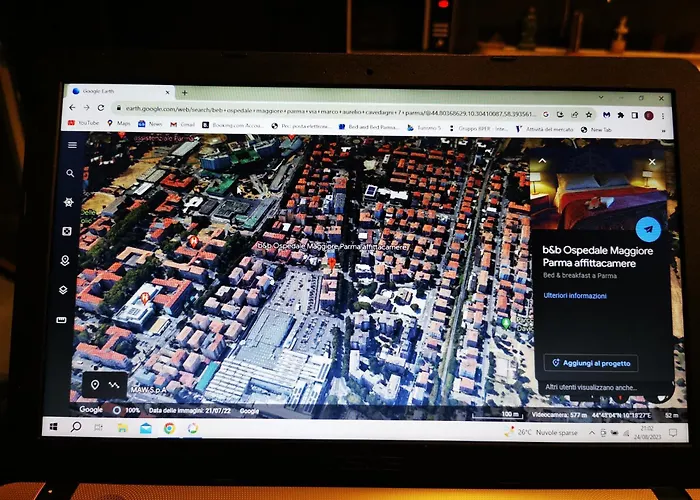Open the Projects pin icon in sidebar
Image resolution: width=700 pixels, height=500 pixels.
[68, 261]
